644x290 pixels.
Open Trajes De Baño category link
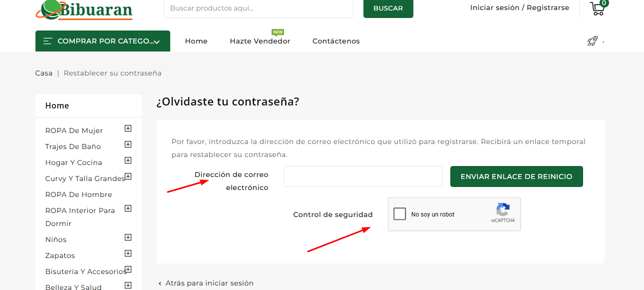pyautogui.click(x=73, y=146)
